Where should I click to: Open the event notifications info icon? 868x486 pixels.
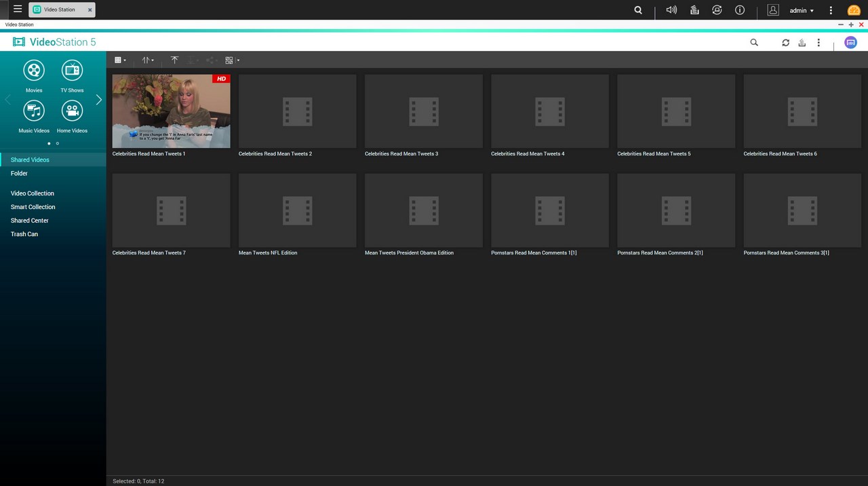click(x=740, y=10)
